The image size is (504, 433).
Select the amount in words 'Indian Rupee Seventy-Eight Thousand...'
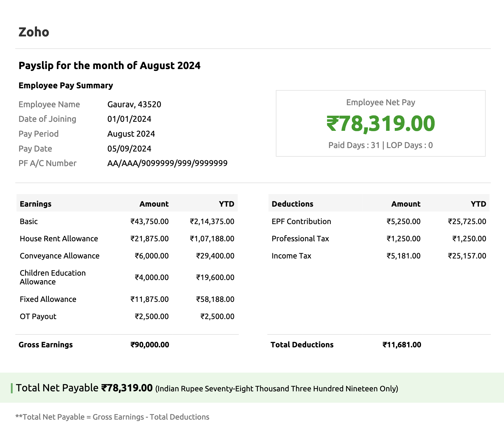coord(277,389)
